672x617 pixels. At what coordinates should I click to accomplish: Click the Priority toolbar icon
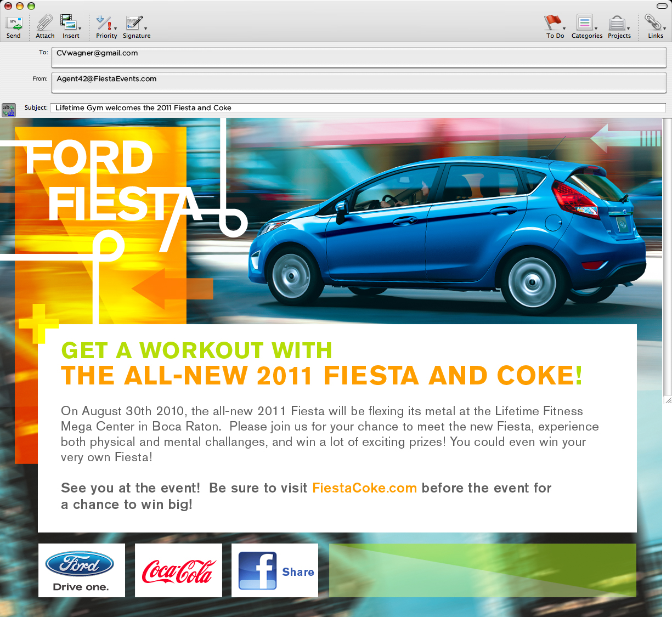[x=104, y=23]
